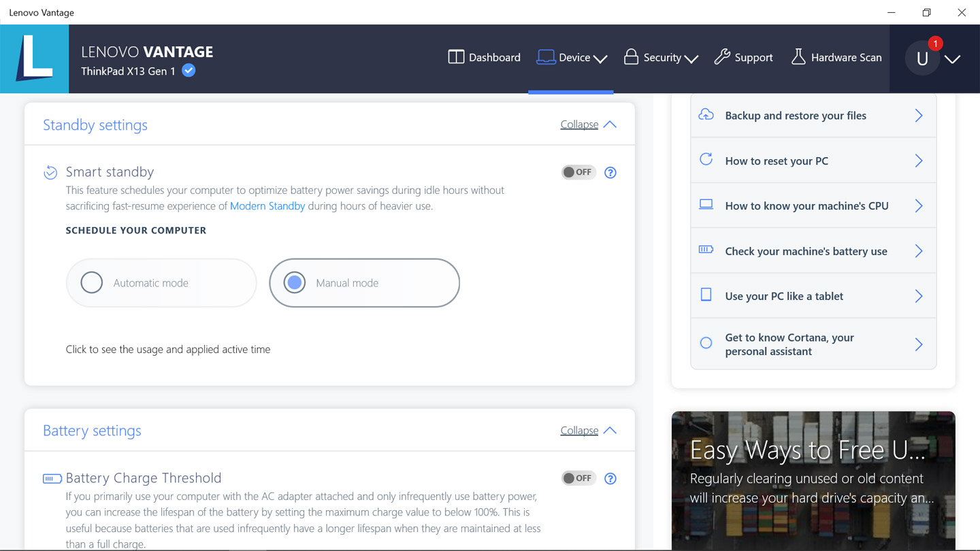
Task: Open Smart standby help question mark
Action: coord(610,172)
